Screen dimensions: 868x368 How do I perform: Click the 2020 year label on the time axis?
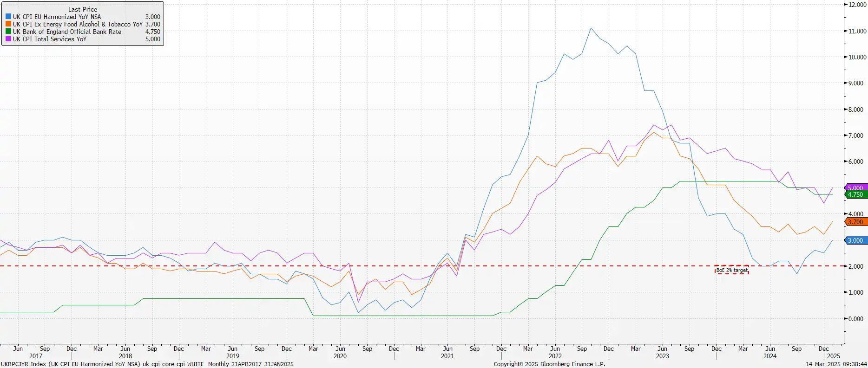(x=340, y=356)
